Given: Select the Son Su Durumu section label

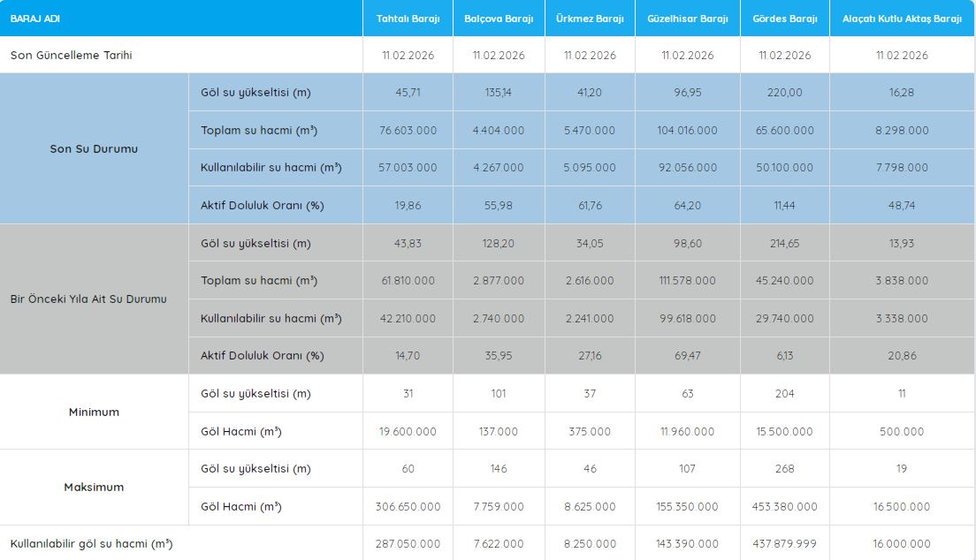Looking at the screenshot, I should click(x=94, y=148).
